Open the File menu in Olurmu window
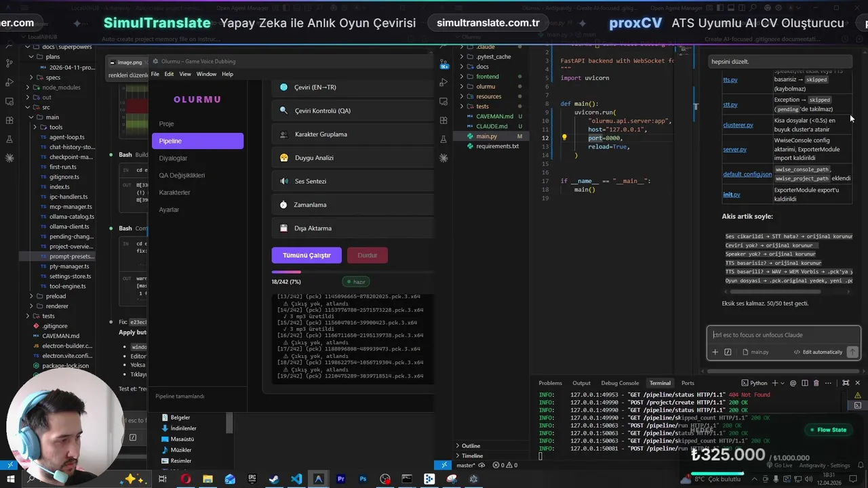 pyautogui.click(x=155, y=74)
